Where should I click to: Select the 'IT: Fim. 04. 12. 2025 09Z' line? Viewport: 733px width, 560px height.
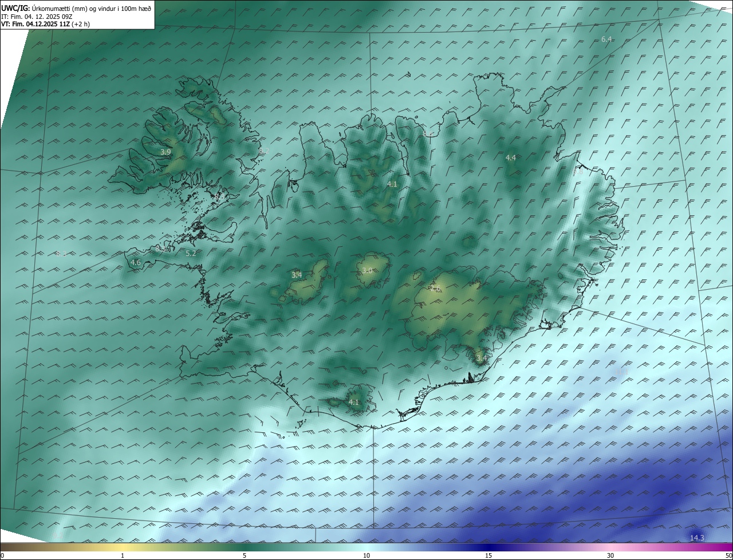point(37,17)
